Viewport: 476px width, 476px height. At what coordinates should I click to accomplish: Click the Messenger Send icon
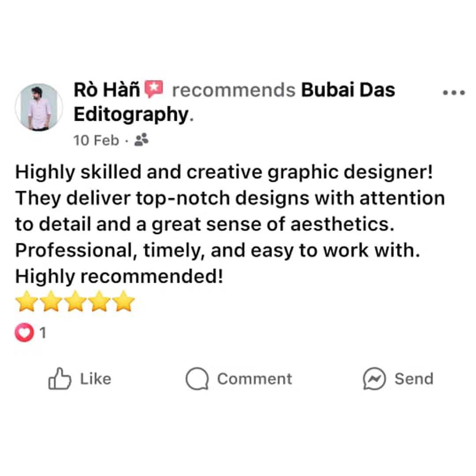click(x=374, y=379)
